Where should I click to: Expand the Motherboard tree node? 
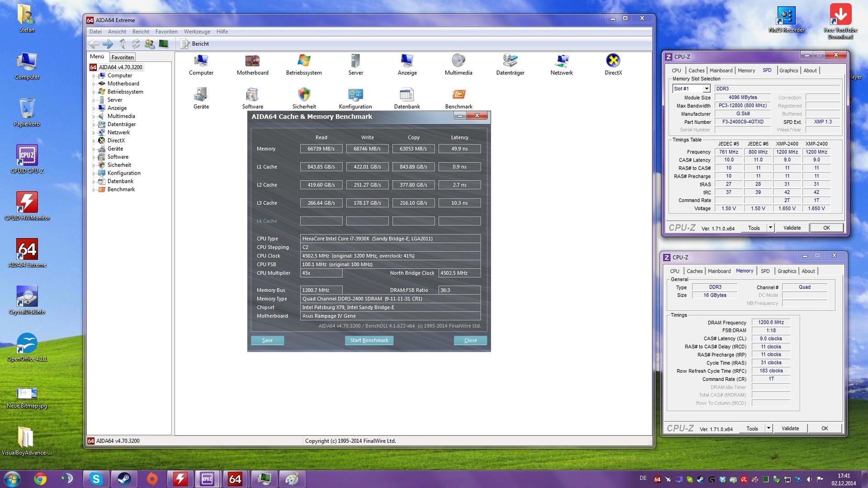coord(94,84)
